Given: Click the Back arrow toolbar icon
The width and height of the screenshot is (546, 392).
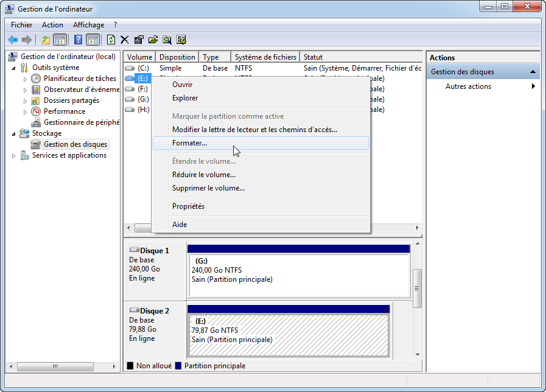Looking at the screenshot, I should tap(13, 40).
